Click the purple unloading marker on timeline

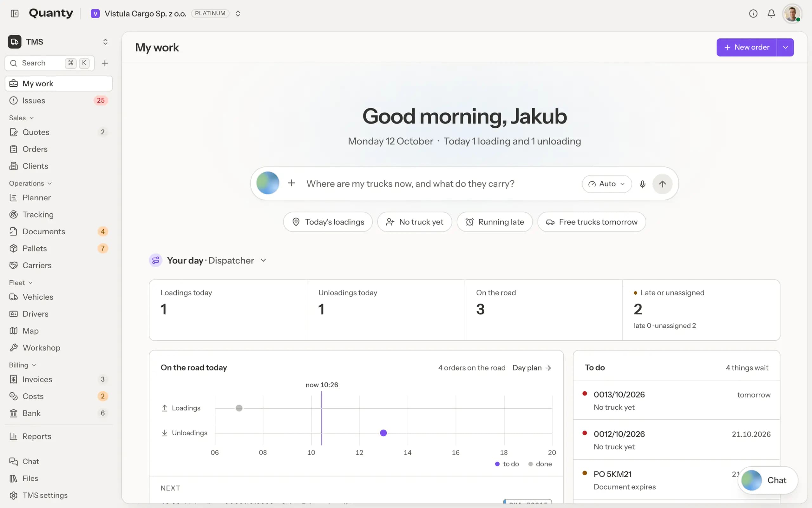pyautogui.click(x=383, y=433)
